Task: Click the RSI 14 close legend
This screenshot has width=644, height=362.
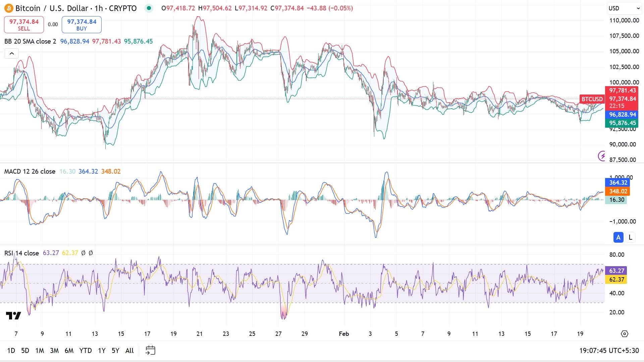Action: pos(21,253)
